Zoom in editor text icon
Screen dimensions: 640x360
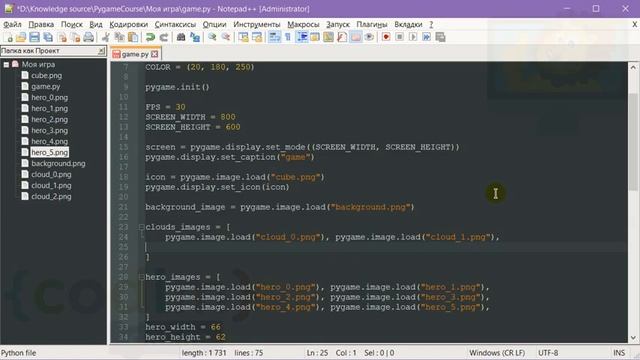click(212, 38)
